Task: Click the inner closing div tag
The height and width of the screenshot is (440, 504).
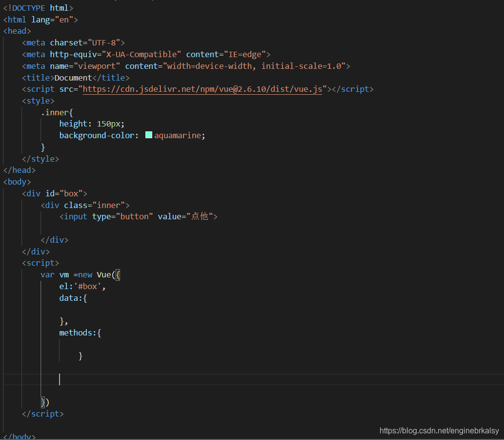Action: tap(55, 240)
